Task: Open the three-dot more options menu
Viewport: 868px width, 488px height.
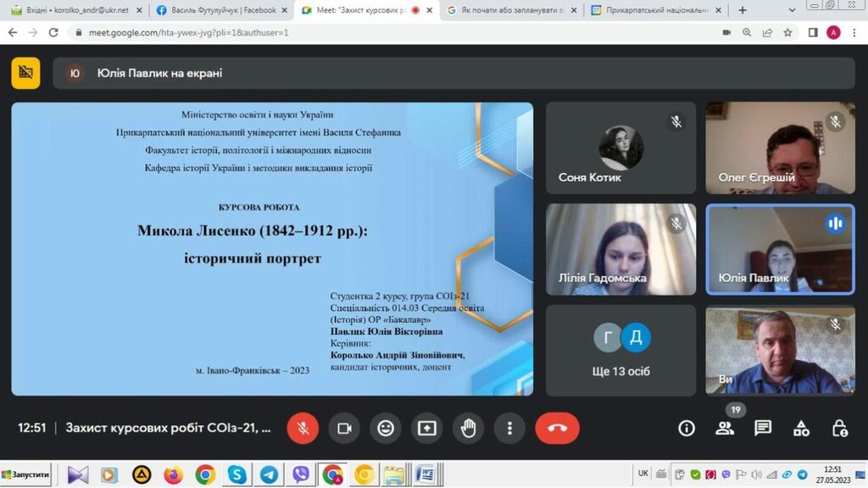Action: pos(509,428)
